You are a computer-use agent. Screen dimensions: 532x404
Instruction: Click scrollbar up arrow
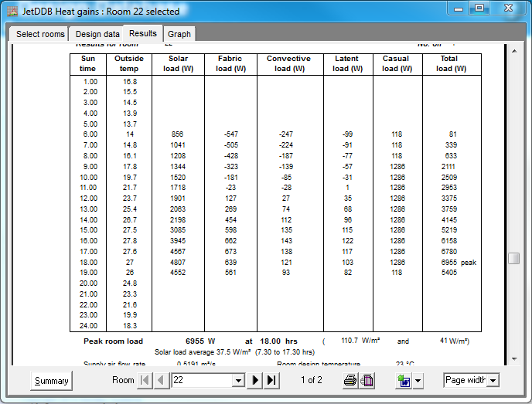(514, 51)
